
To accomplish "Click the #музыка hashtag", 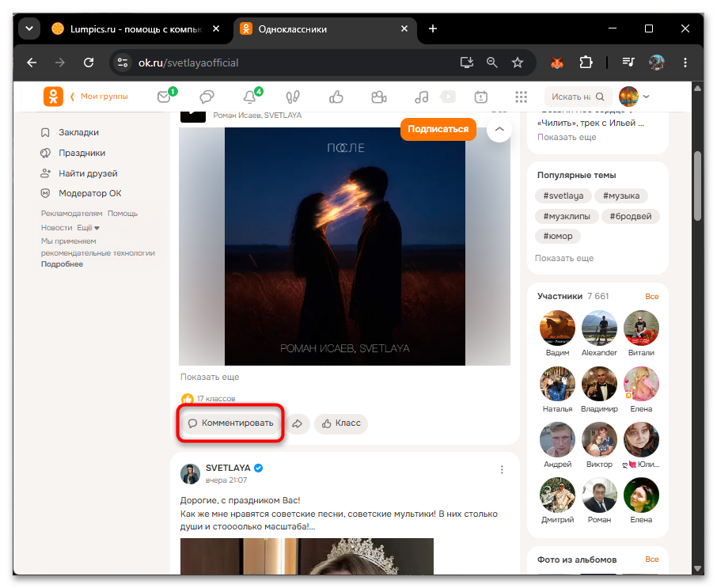I will point(621,195).
